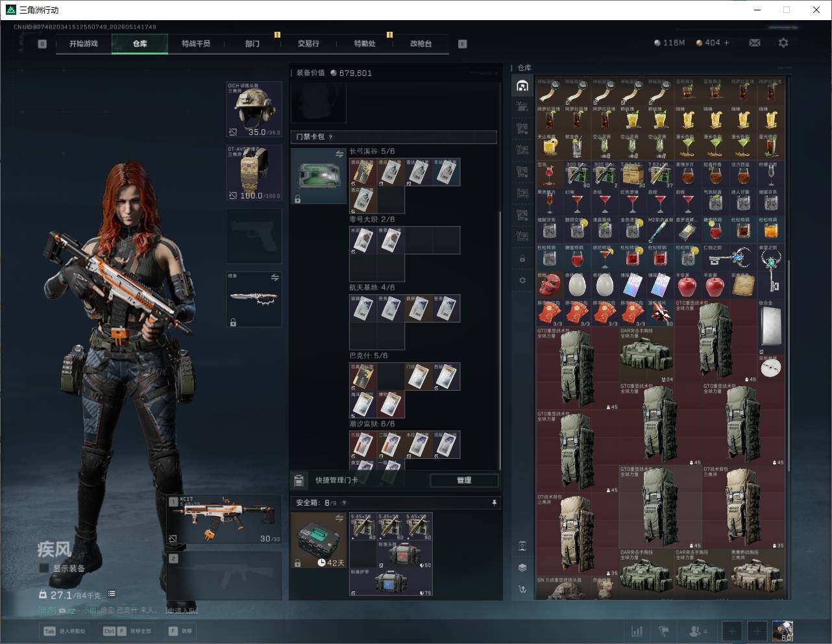Click the previous tab arrow before 开始游戏
The image size is (832, 644).
(42, 44)
